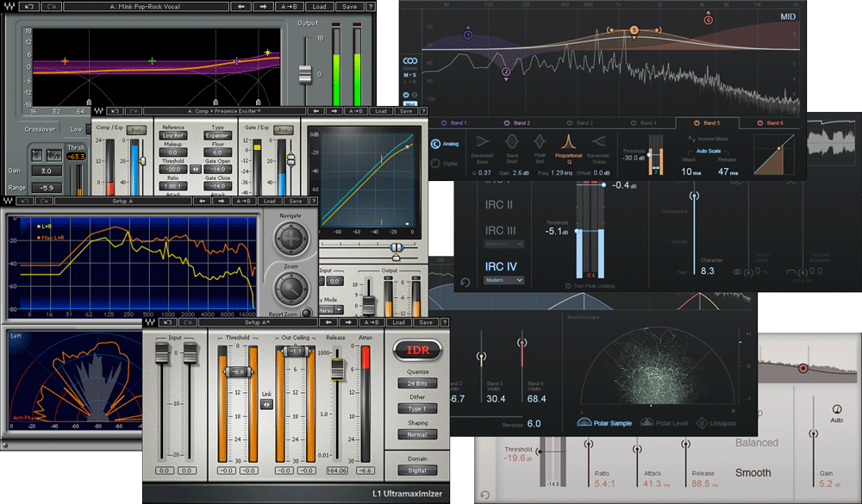The height and width of the screenshot is (504, 862).
Task: Toggle the Link button in L1 Ultramaximizer
Action: pos(266,405)
